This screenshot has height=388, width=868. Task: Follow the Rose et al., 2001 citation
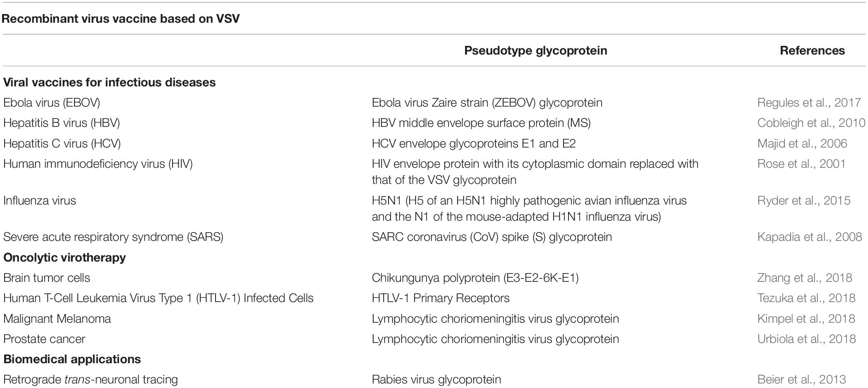point(801,164)
